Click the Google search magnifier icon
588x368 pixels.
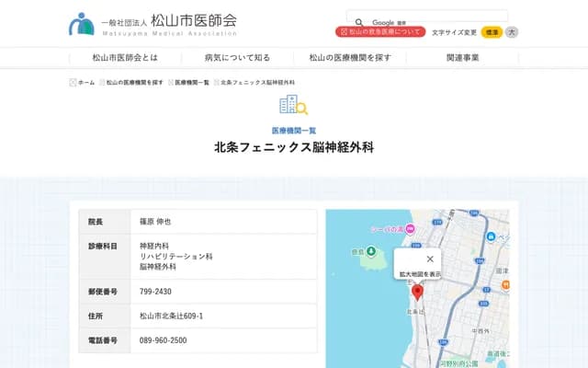[358, 21]
